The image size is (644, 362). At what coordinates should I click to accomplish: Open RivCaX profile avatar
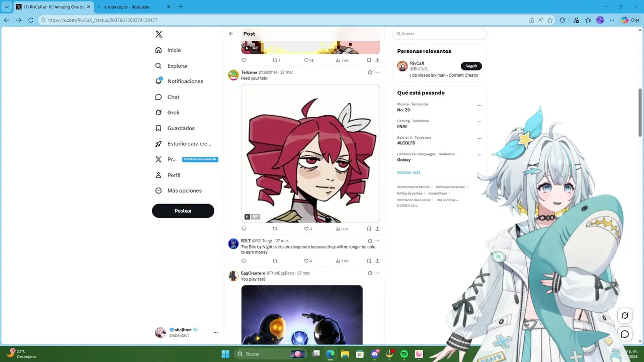(403, 66)
